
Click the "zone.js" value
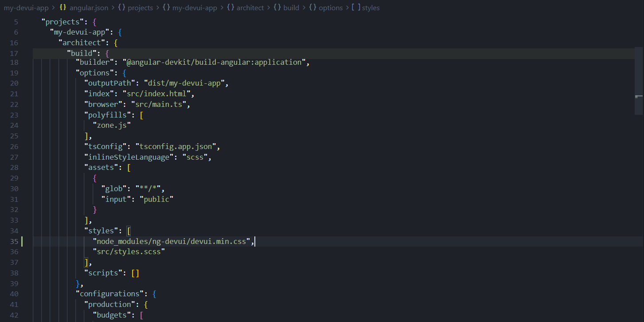tap(112, 126)
